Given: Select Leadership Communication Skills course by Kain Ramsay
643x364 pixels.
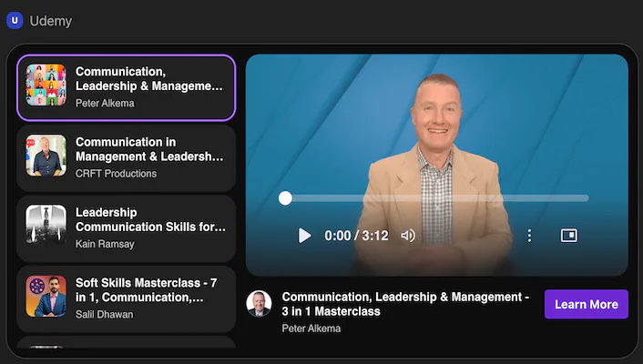Looking at the screenshot, I should 127,228.
